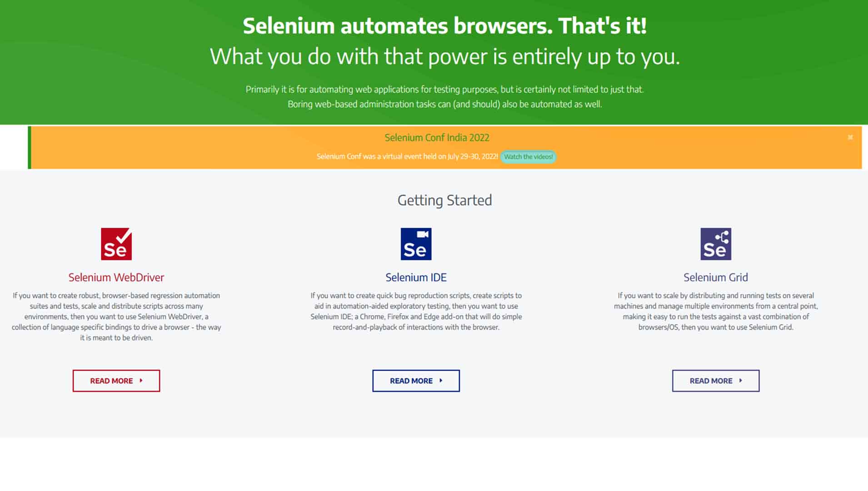Viewport: 868px width, 491px height.
Task: Click READ MORE under Selenium IDE
Action: click(416, 381)
